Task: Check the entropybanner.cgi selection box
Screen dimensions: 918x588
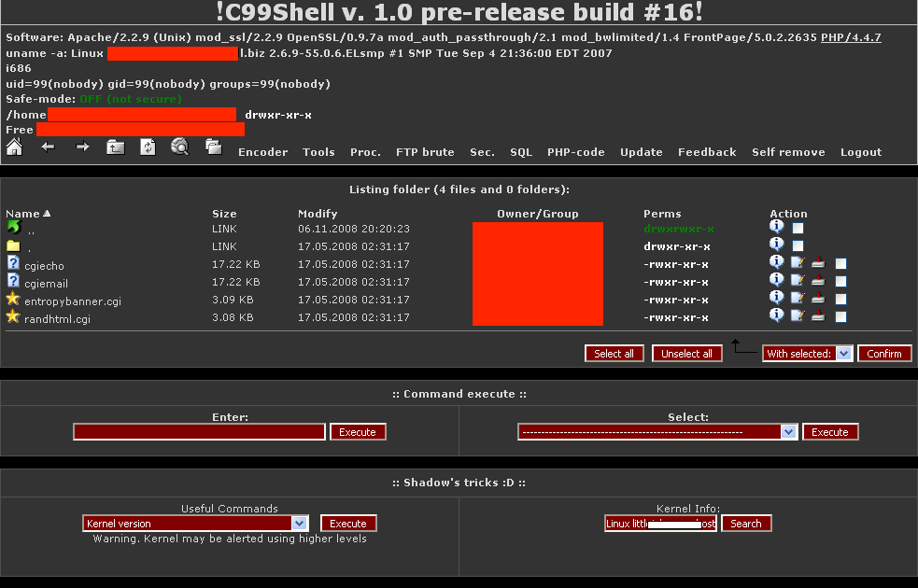Action: coord(840,299)
